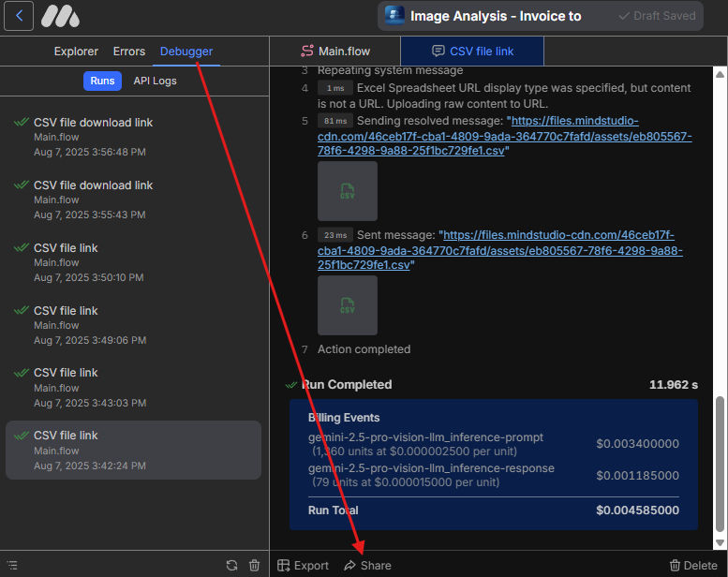Image resolution: width=728 pixels, height=577 pixels.
Task: Click the back arrow button
Action: tap(21, 16)
